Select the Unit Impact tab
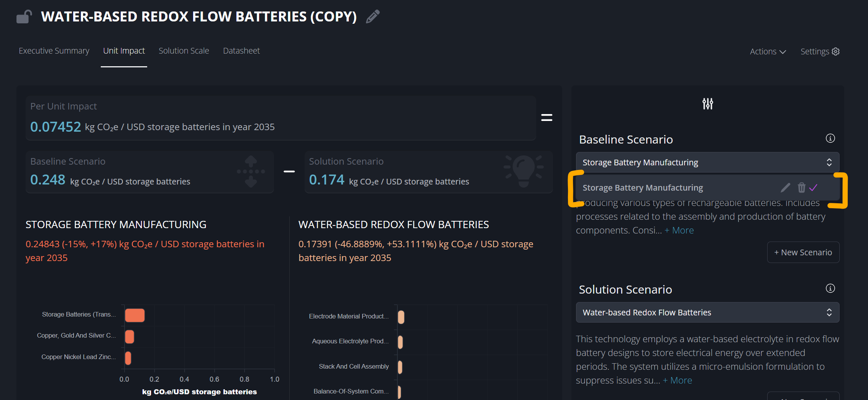This screenshot has height=400, width=868. [x=124, y=51]
